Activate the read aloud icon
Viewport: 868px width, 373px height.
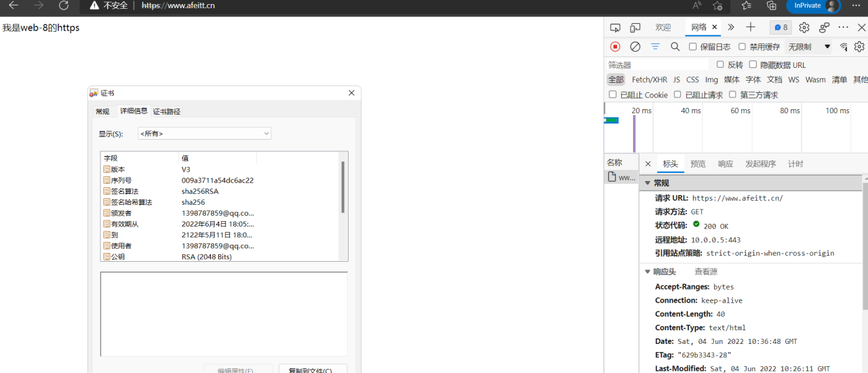697,5
